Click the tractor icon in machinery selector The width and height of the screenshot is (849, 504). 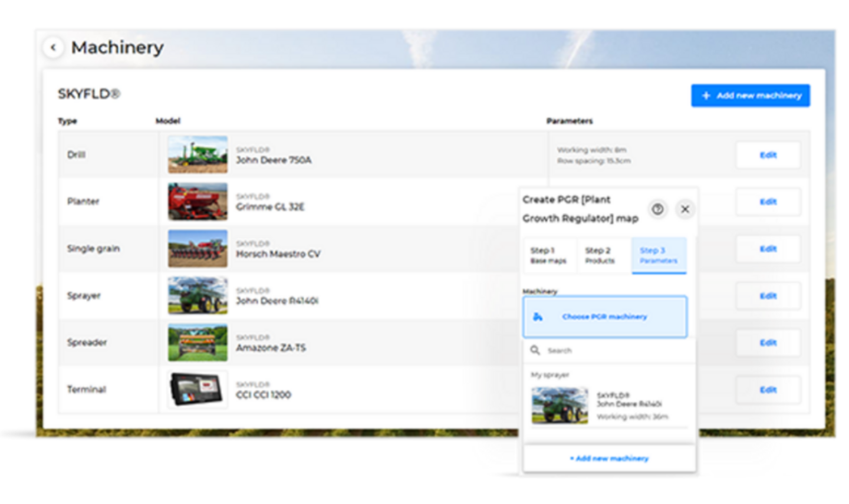(538, 317)
